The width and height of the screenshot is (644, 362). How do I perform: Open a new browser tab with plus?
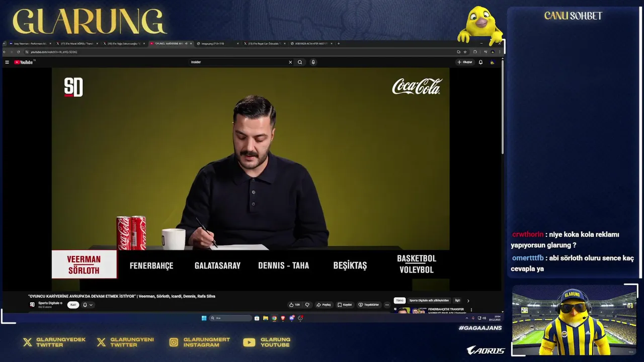[x=339, y=44]
